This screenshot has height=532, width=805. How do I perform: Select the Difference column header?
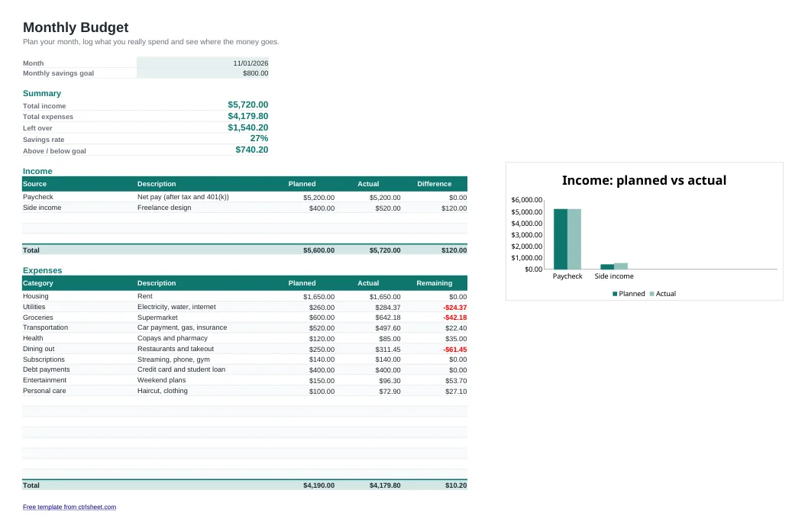tap(435, 184)
